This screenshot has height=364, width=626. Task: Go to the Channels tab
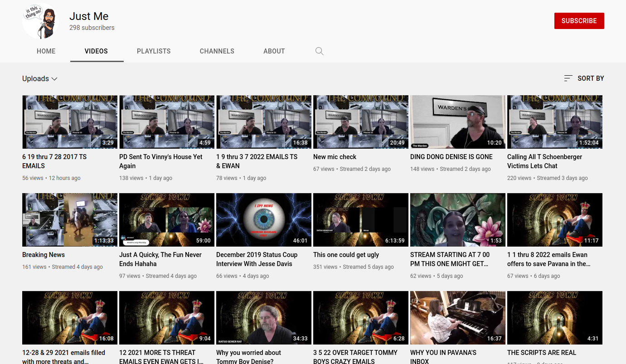click(217, 51)
